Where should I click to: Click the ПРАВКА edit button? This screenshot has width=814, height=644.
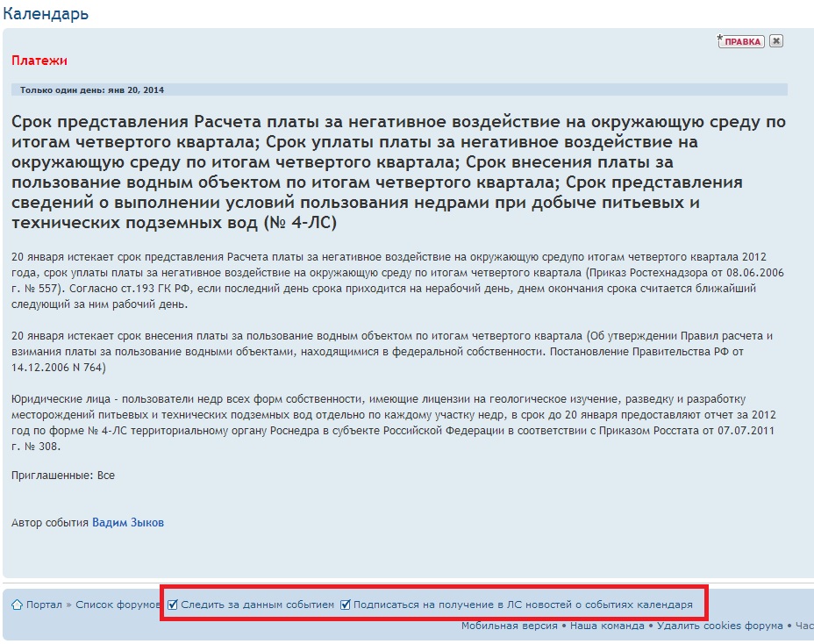pos(741,41)
